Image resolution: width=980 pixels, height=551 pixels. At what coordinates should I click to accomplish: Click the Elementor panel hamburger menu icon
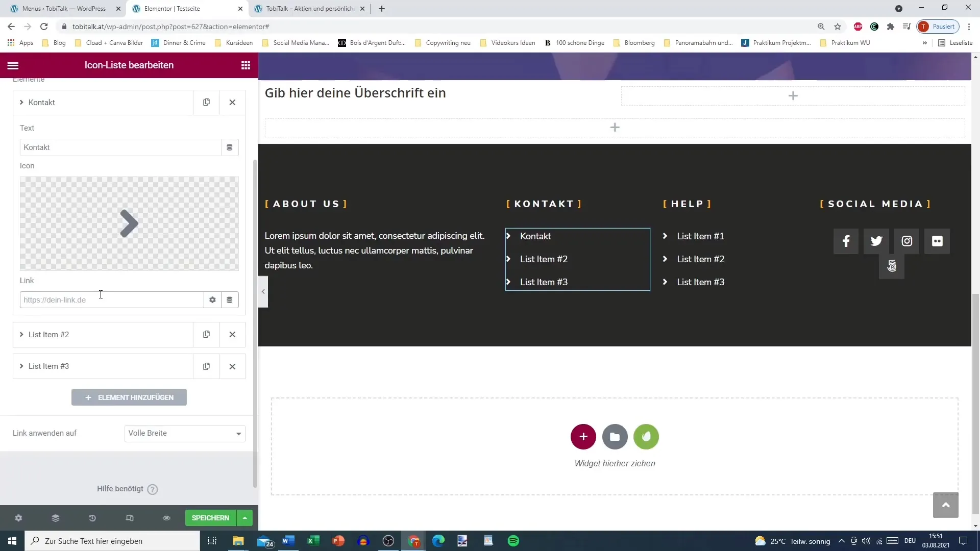(12, 65)
